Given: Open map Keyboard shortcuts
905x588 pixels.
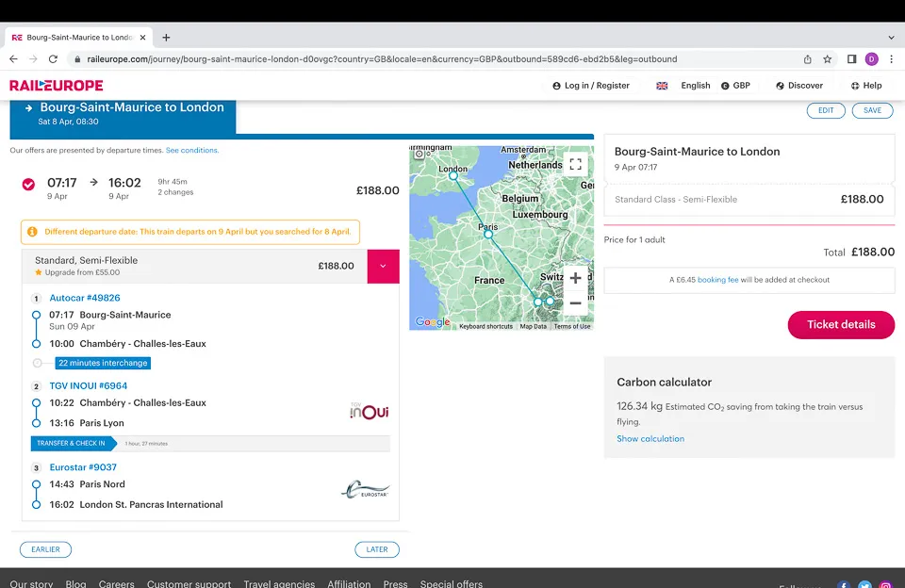Looking at the screenshot, I should pyautogui.click(x=486, y=327).
